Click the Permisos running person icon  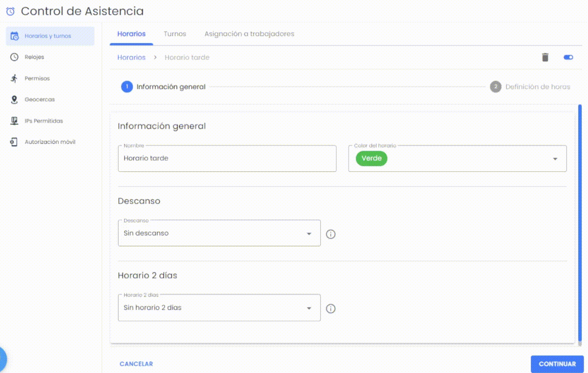(14, 78)
